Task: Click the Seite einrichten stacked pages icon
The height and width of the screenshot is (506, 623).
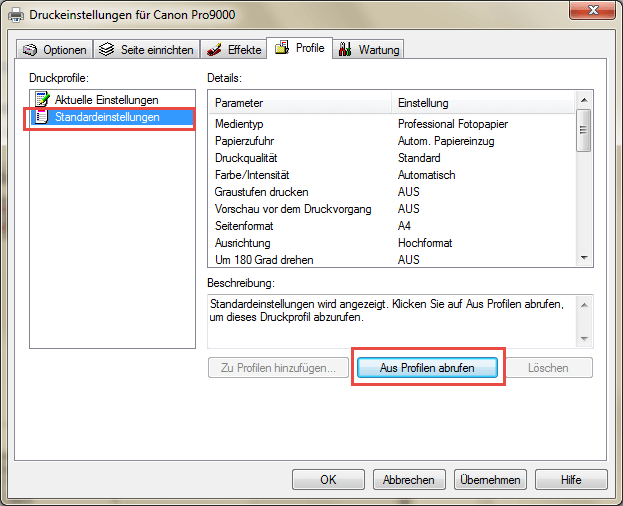Action: (x=106, y=49)
